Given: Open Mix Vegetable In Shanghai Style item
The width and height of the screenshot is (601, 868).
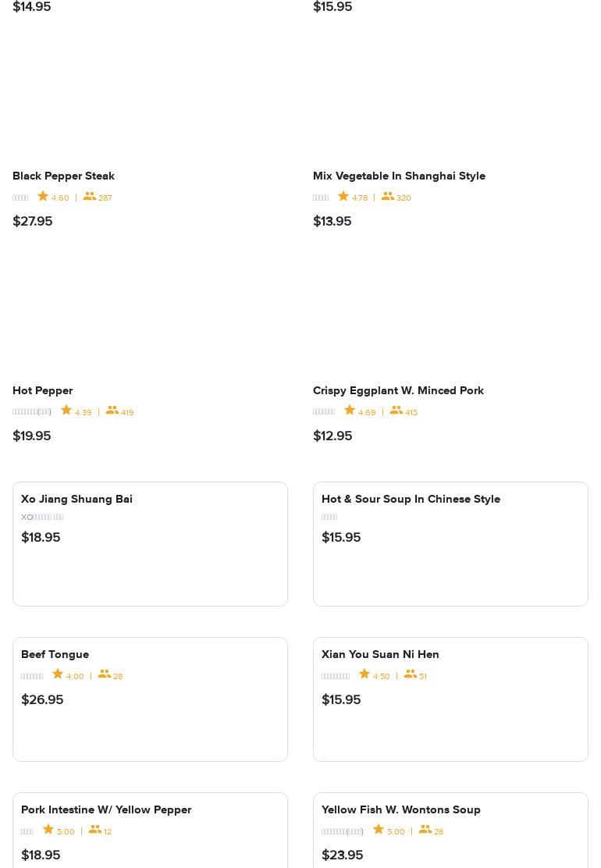Looking at the screenshot, I should point(399,176).
